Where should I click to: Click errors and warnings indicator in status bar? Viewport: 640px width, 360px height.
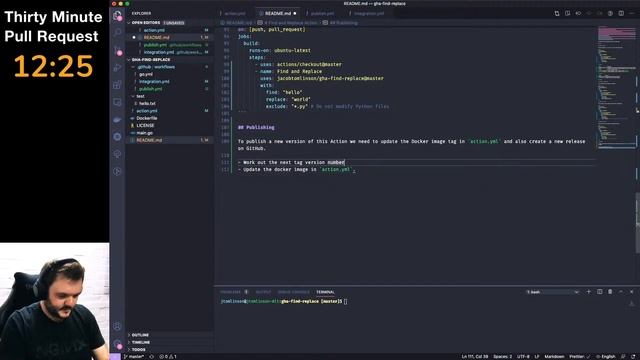(x=168, y=357)
